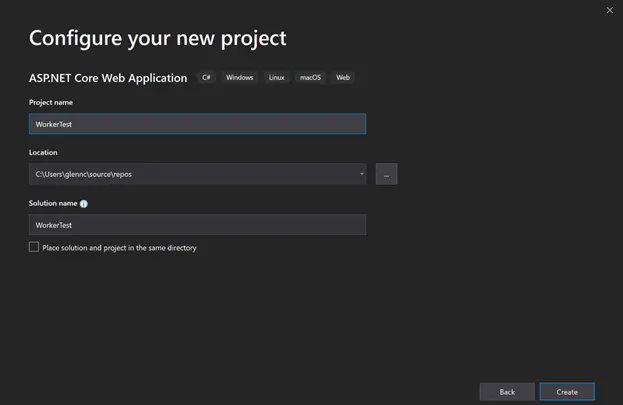
Task: Click the Linux platform tag
Action: pyautogui.click(x=277, y=78)
